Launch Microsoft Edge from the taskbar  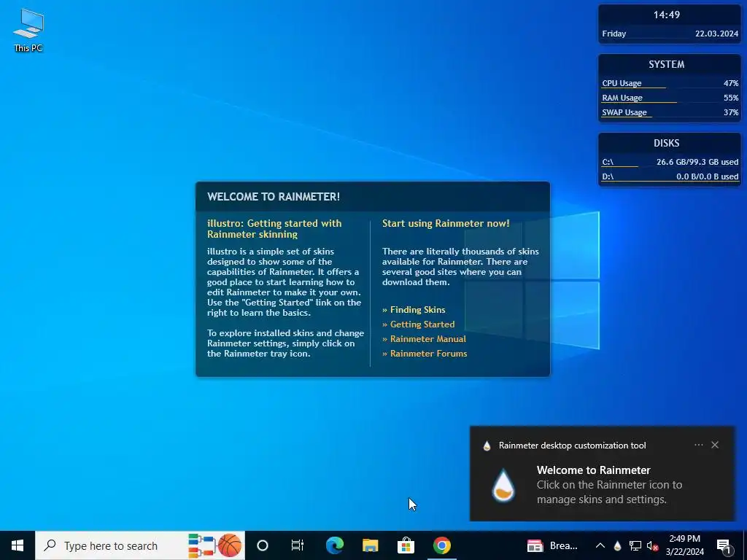[334, 545]
